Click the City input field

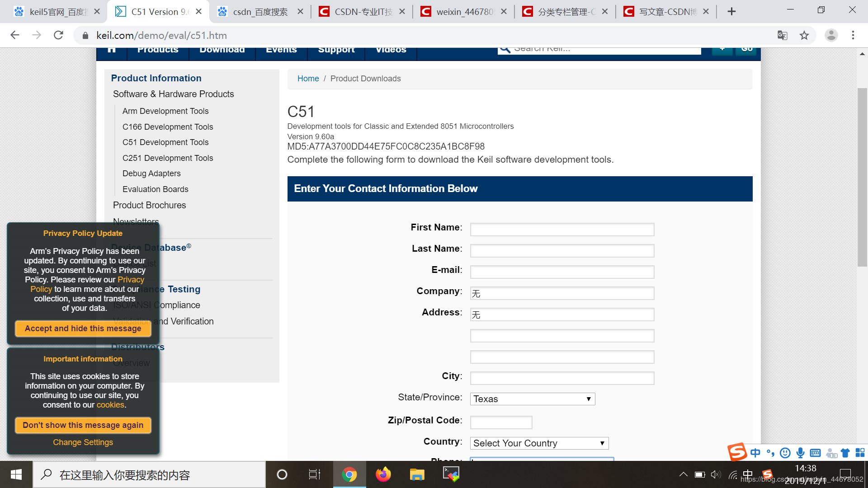coord(562,378)
